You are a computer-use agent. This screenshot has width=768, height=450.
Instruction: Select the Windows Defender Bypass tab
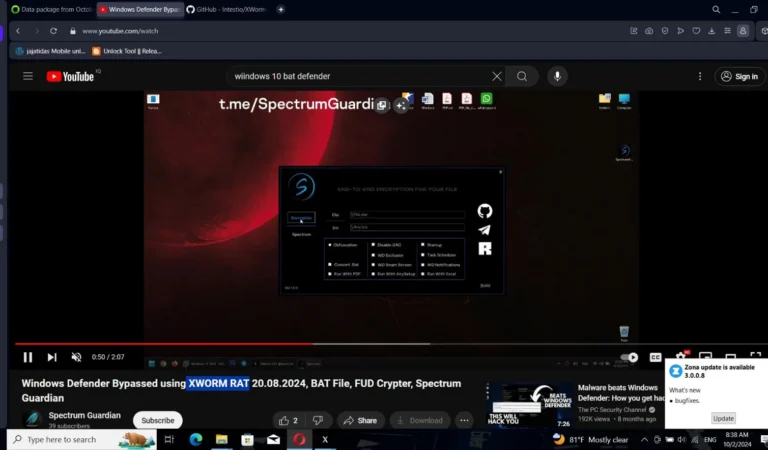click(140, 9)
